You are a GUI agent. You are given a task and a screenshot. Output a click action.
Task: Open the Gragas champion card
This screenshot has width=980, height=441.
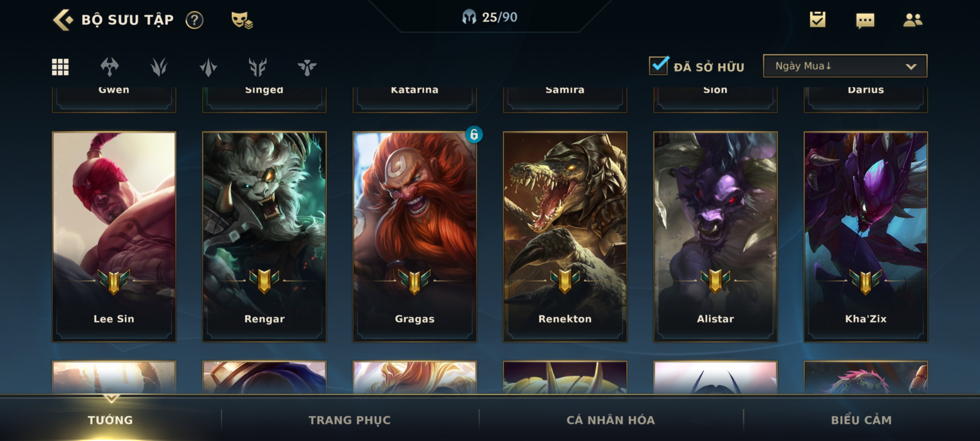414,236
